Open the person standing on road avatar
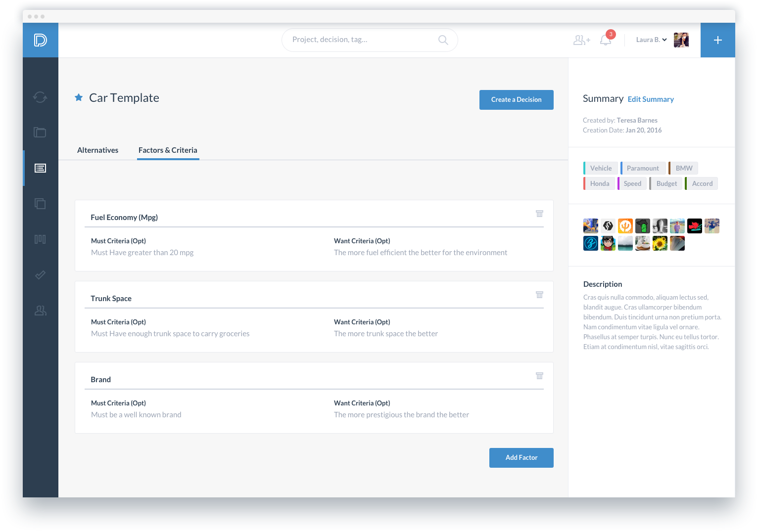758x532 pixels. (677, 226)
